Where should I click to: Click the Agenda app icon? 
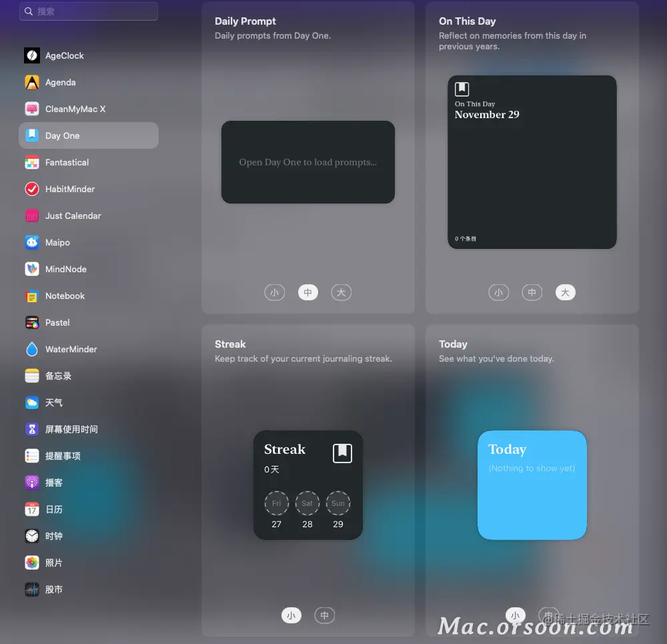click(32, 82)
